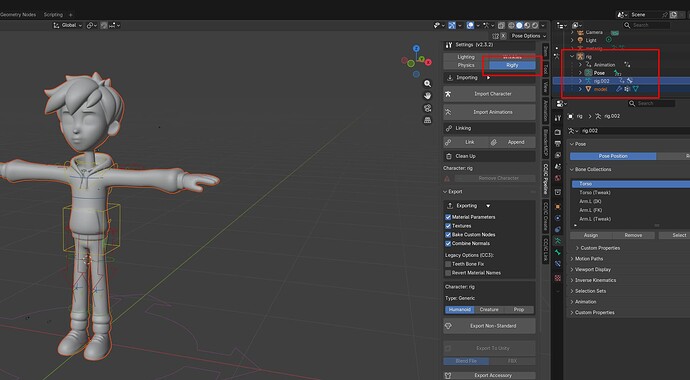Toggle the Material Parameters checkbox

click(x=448, y=217)
